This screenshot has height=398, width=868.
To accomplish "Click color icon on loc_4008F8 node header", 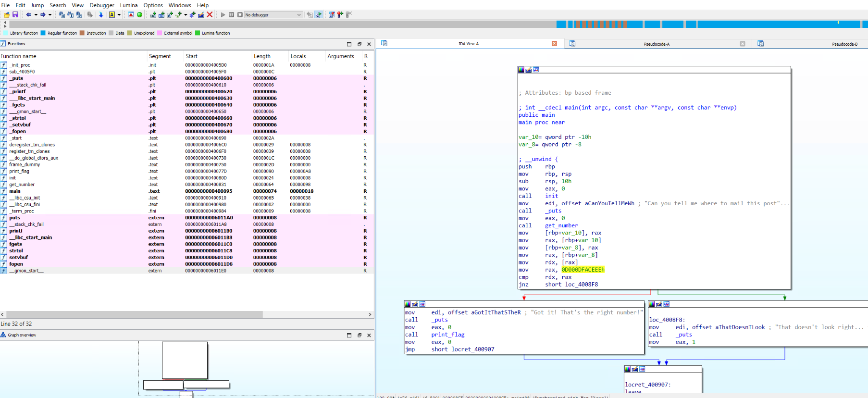I will click(652, 304).
